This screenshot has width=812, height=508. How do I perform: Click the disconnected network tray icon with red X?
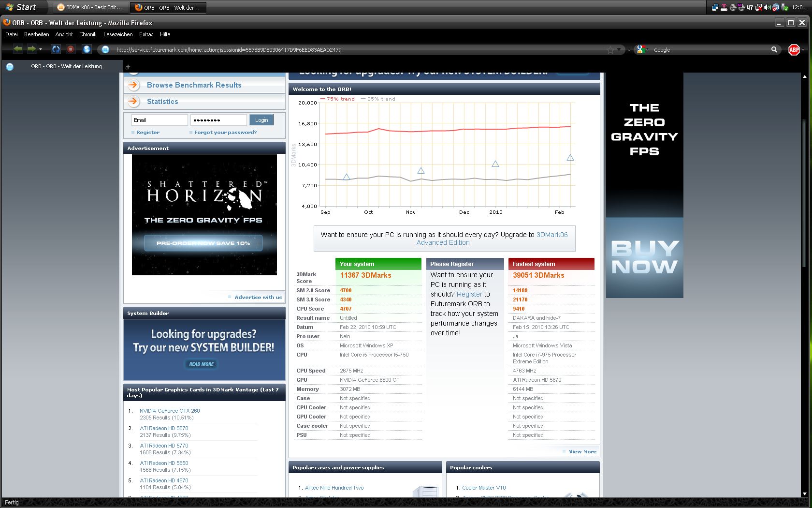(758, 7)
